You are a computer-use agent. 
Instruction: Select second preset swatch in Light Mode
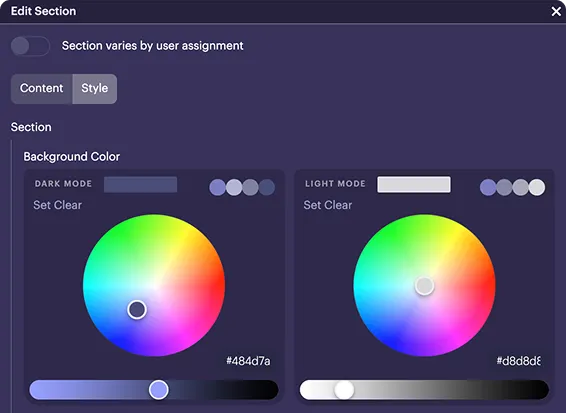(x=504, y=187)
